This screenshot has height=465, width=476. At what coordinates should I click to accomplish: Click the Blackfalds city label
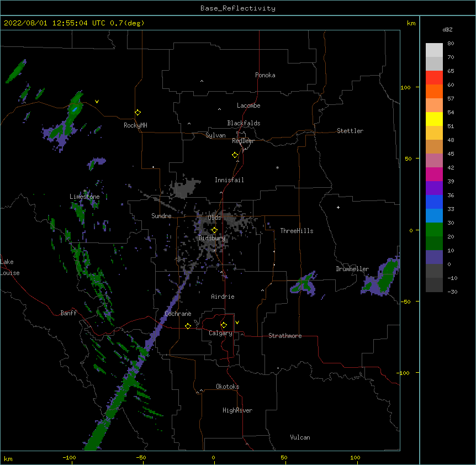coord(244,123)
